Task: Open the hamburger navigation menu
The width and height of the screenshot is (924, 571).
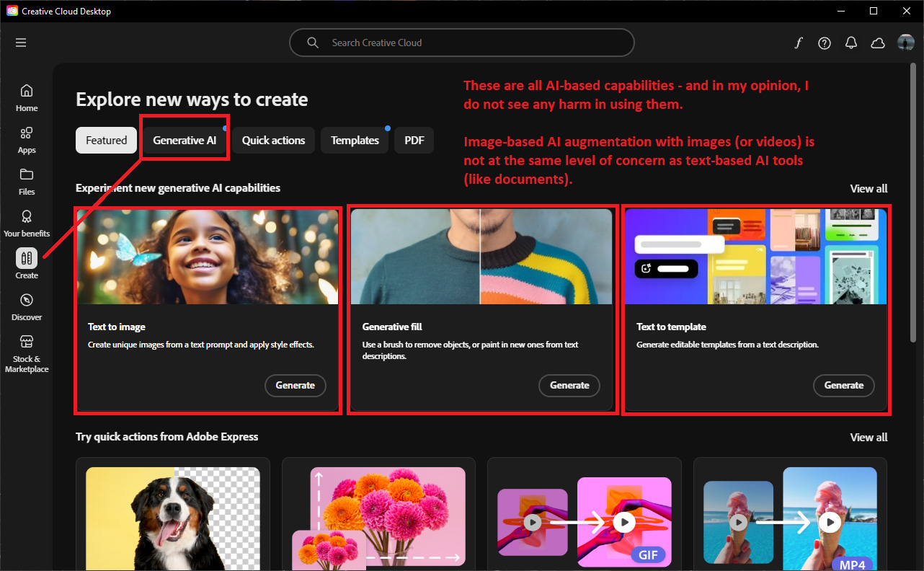Action: pyautogui.click(x=21, y=43)
